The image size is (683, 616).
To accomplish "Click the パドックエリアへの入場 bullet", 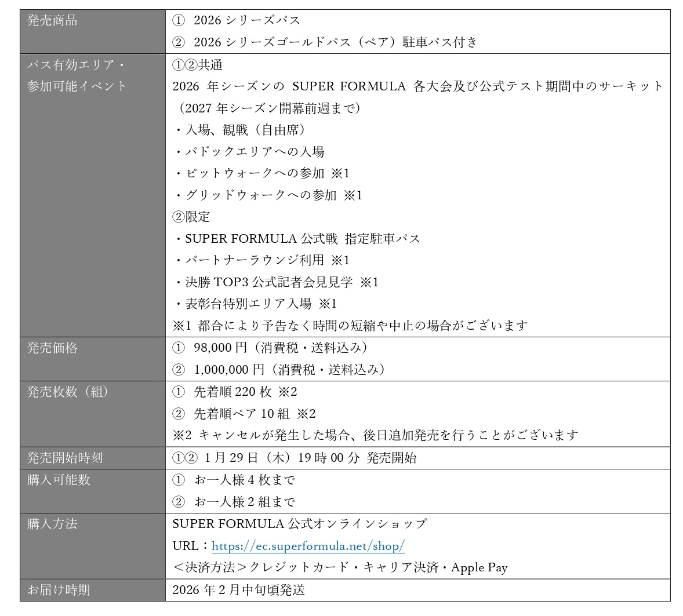I will [x=249, y=151].
